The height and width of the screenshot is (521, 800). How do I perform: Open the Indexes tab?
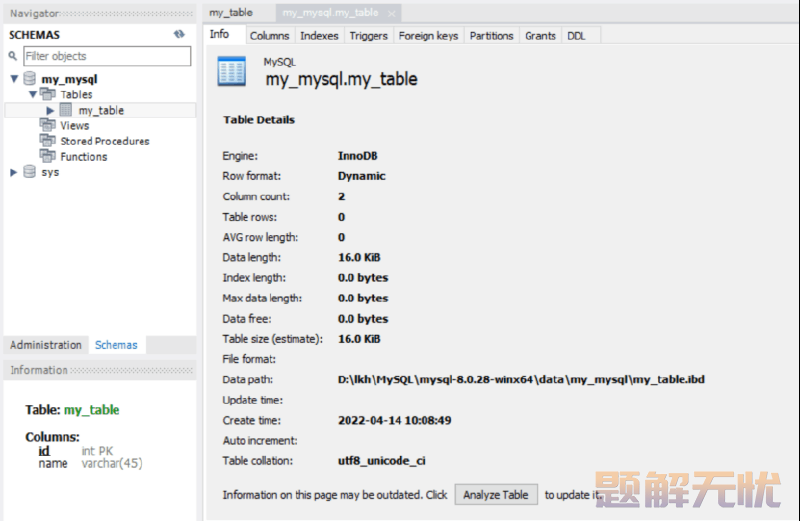[319, 36]
